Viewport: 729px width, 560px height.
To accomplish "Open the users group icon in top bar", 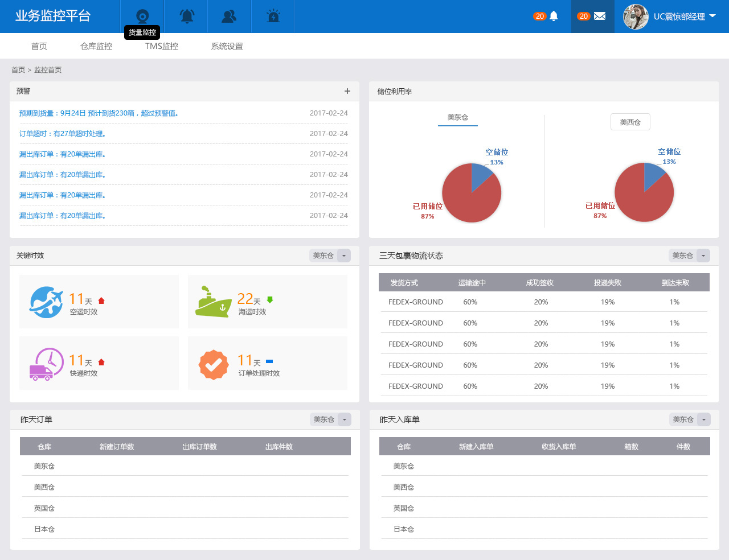I will click(230, 17).
